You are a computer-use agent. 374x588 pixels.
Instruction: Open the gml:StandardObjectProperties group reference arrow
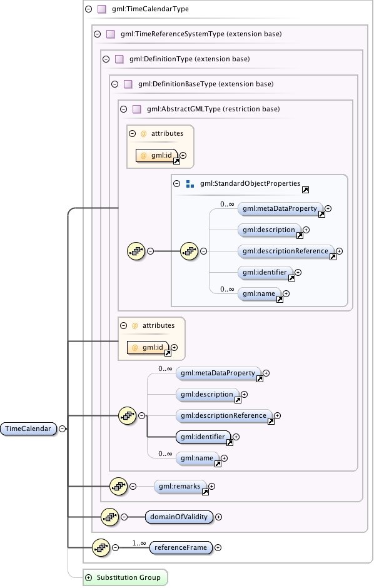305,190
